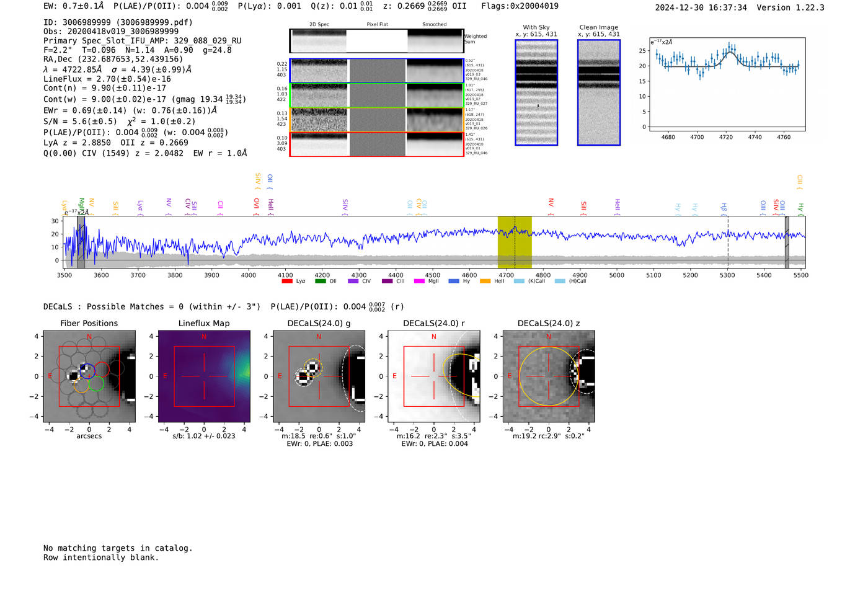Click the purple CIV legend swatch

(353, 281)
